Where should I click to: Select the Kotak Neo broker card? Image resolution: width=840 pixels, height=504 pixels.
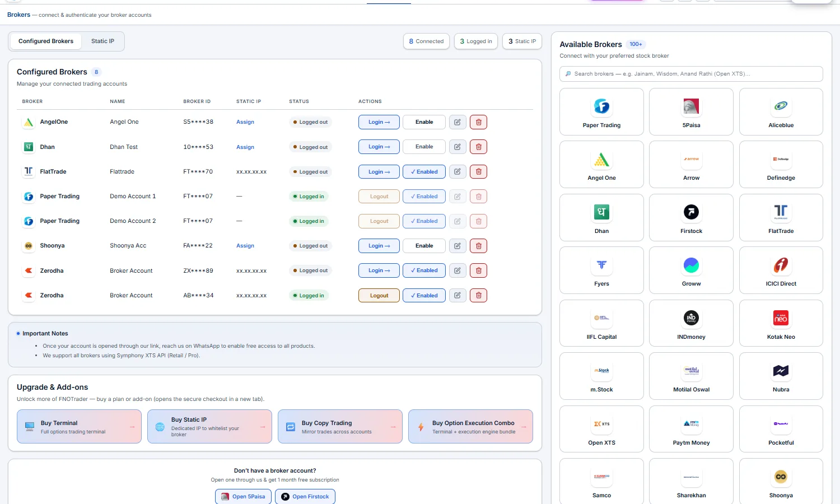point(781,324)
